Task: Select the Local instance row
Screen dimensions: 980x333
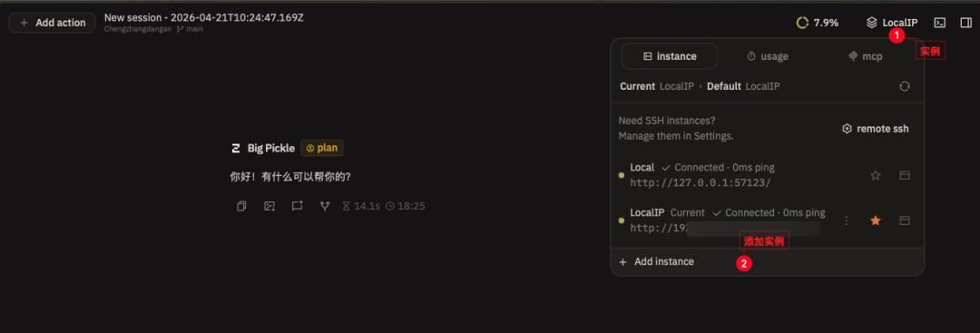Action: point(767,175)
